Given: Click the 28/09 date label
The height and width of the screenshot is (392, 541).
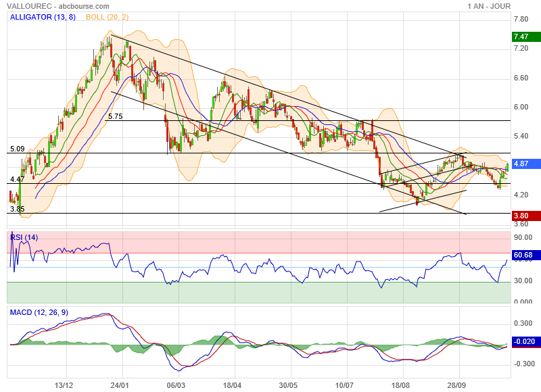Looking at the screenshot, I should pyautogui.click(x=457, y=385).
